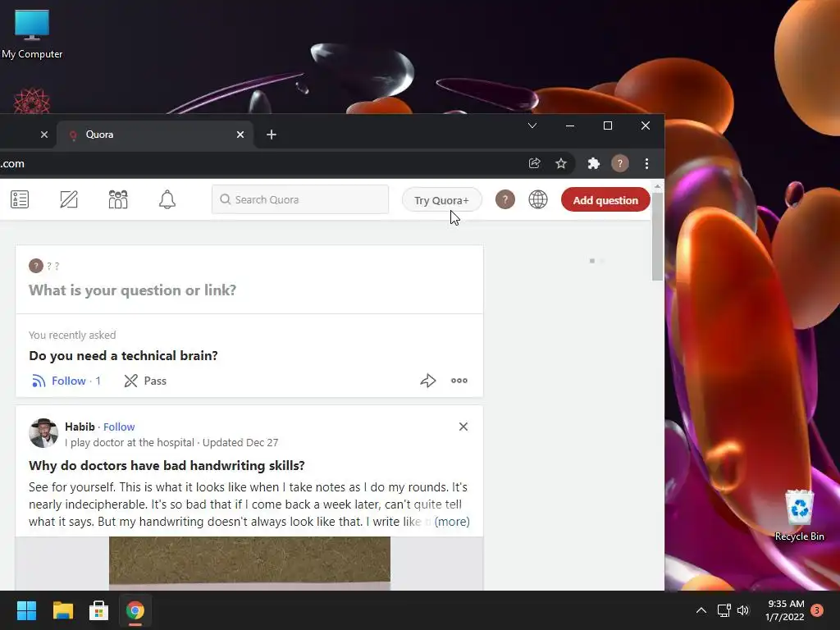Open the language globe icon
This screenshot has width=840, height=630.
pos(538,199)
